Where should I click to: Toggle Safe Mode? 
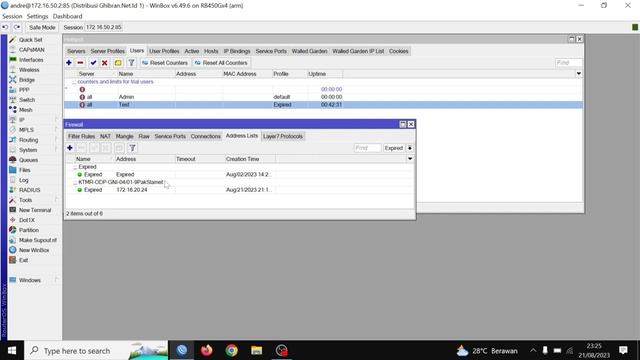point(42,27)
